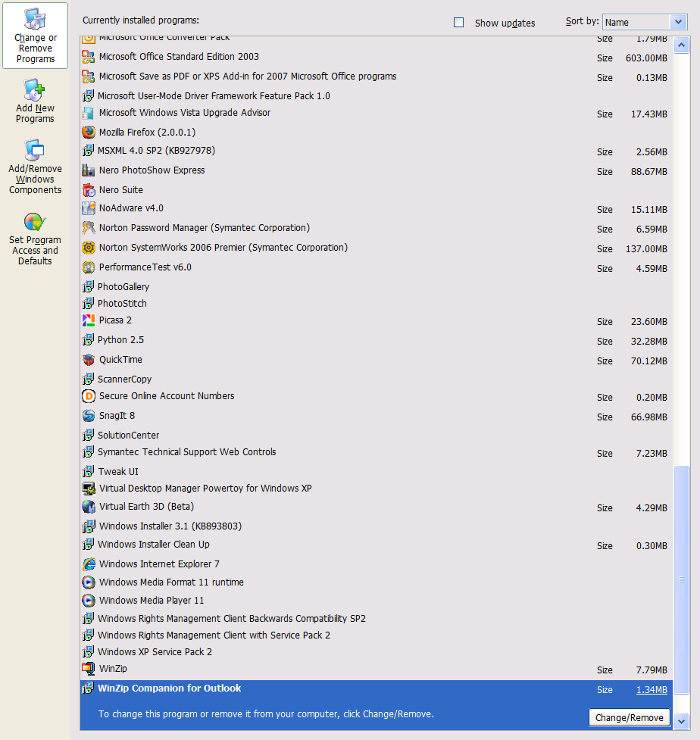
Task: Click the Microsoft Windows Vista Upgrade Advisor icon
Action: tap(89, 113)
